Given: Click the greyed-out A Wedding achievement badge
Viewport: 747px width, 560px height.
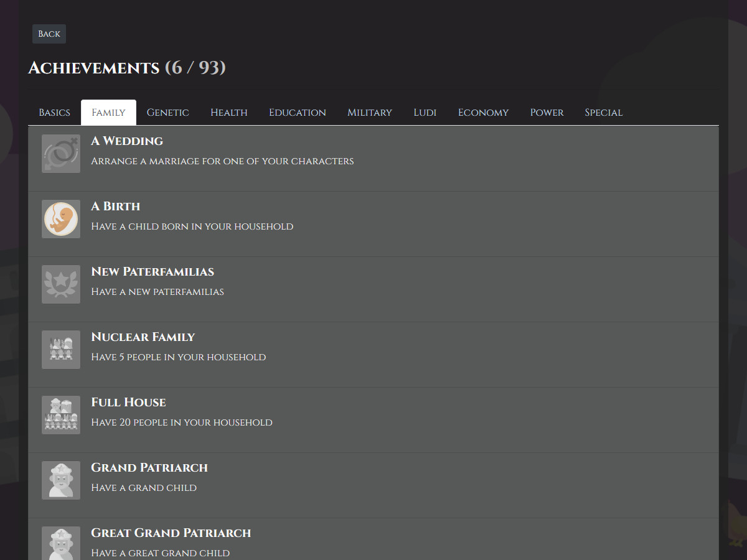Looking at the screenshot, I should (x=60, y=153).
